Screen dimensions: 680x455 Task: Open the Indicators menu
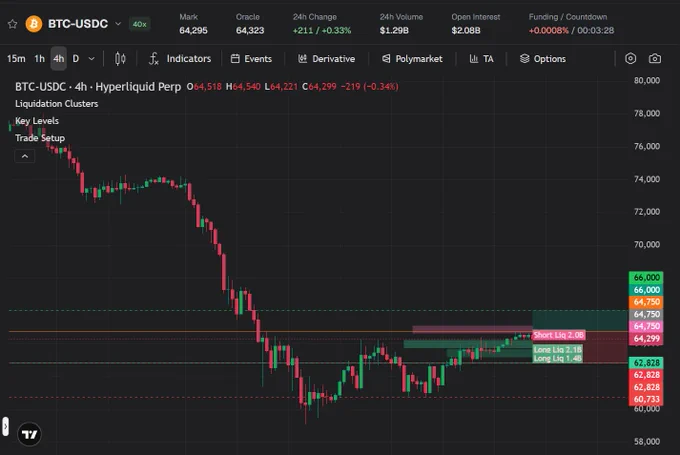(x=180, y=59)
